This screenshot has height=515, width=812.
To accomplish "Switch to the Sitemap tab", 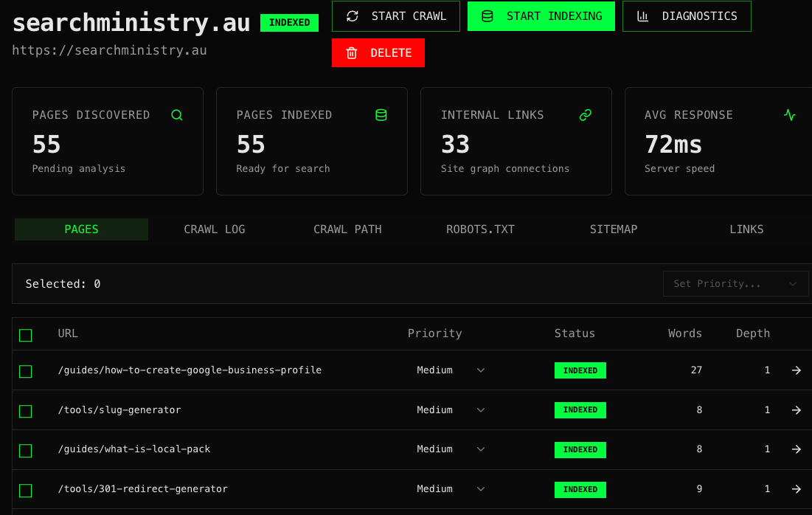I will click(x=614, y=229).
